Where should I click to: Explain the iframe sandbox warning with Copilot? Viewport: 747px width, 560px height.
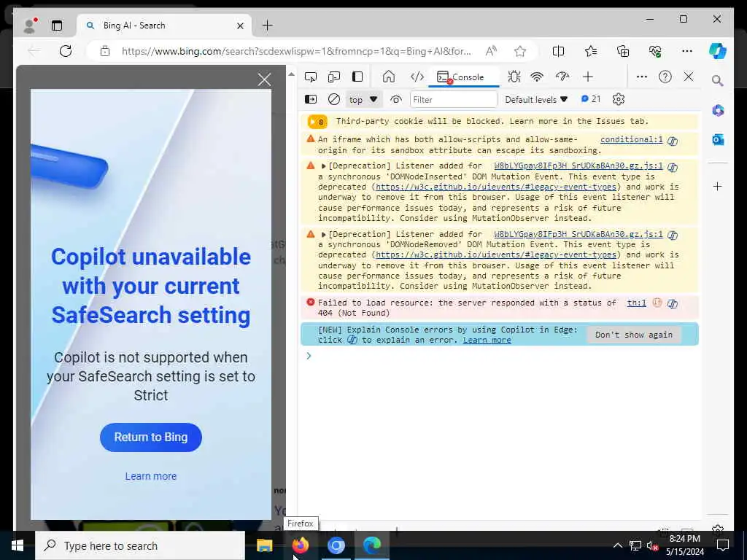click(x=672, y=141)
